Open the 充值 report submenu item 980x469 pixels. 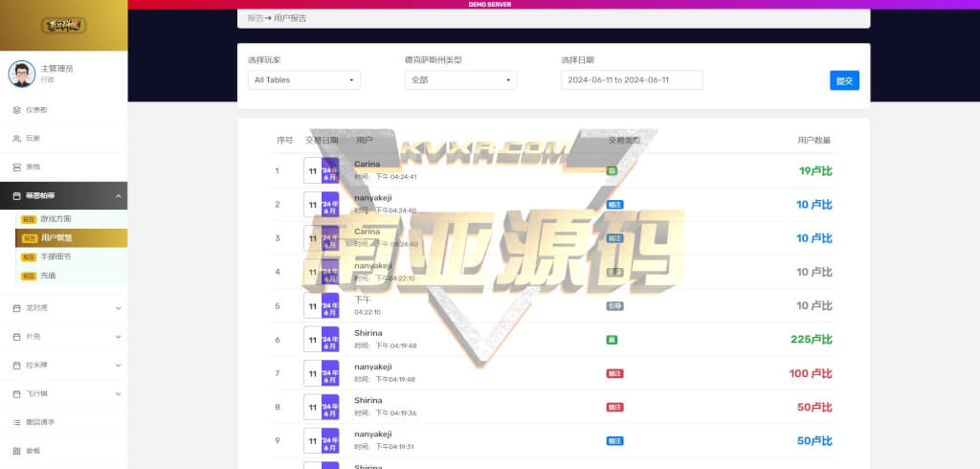coord(71,275)
